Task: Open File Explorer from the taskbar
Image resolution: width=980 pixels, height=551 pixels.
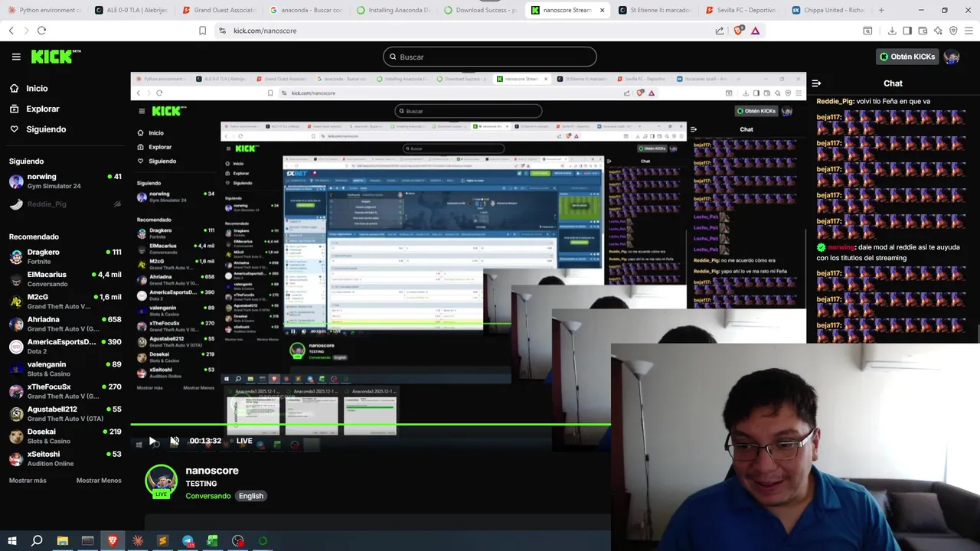Action: coord(62,541)
